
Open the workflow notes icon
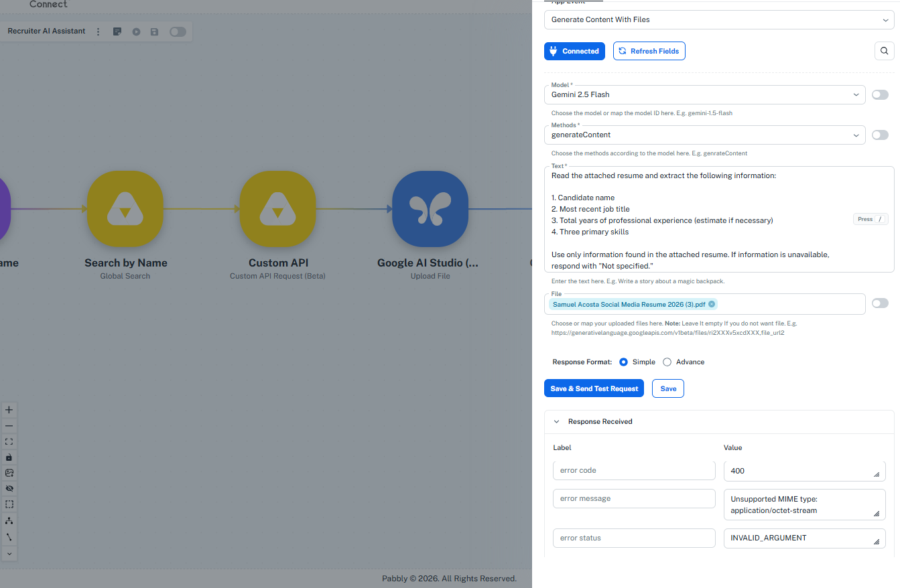(117, 31)
